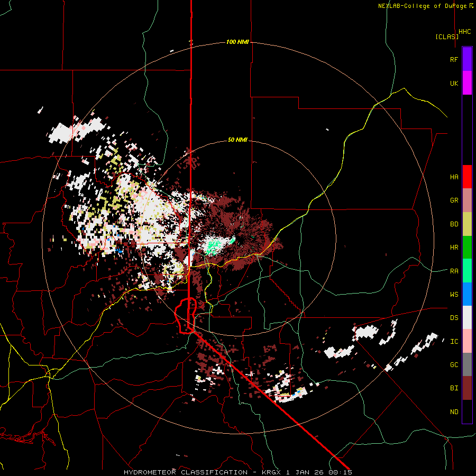
Task: Click the WS legend label
Action: (x=454, y=295)
